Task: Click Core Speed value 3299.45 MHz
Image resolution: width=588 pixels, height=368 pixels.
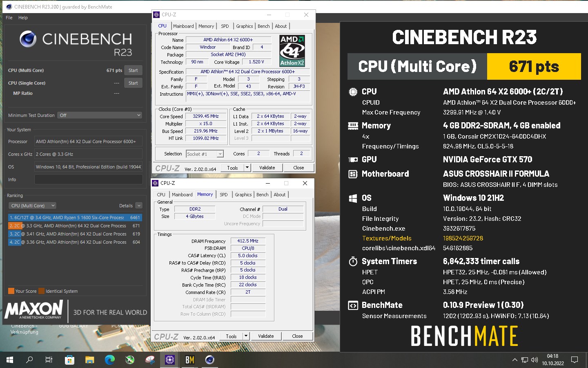Action: tap(205, 117)
